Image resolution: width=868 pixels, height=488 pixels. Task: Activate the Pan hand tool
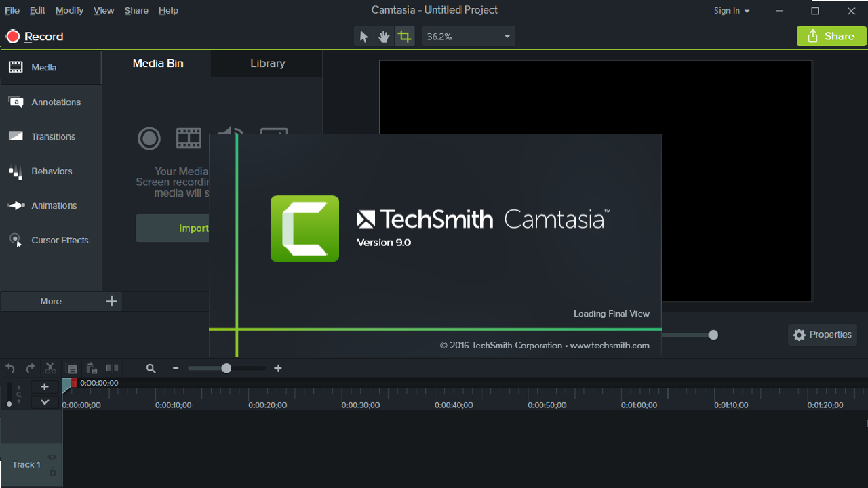384,37
